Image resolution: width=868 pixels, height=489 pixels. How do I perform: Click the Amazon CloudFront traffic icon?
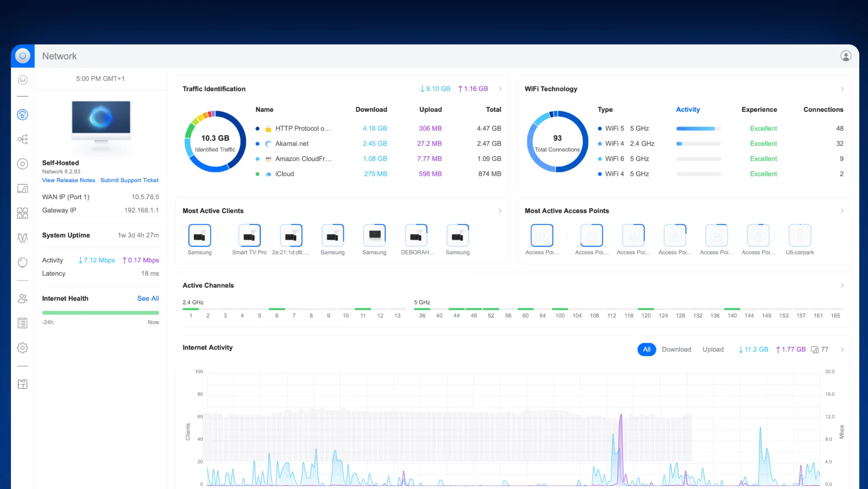268,159
